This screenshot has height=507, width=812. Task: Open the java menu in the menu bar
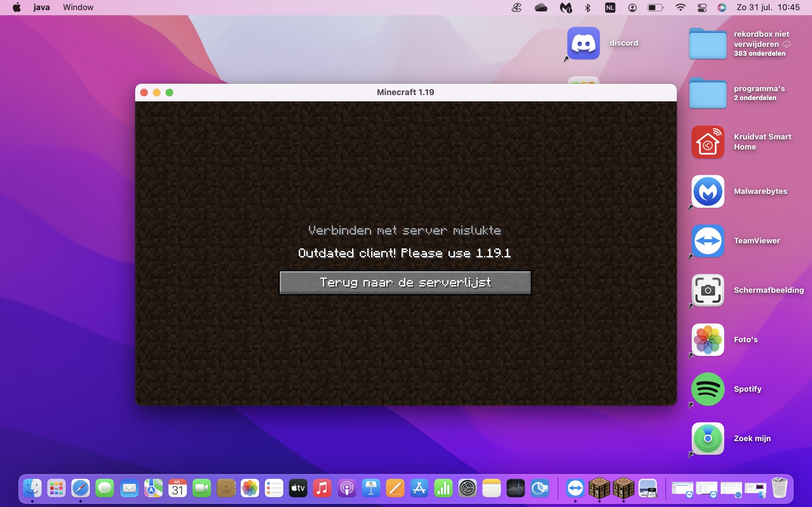coord(41,7)
